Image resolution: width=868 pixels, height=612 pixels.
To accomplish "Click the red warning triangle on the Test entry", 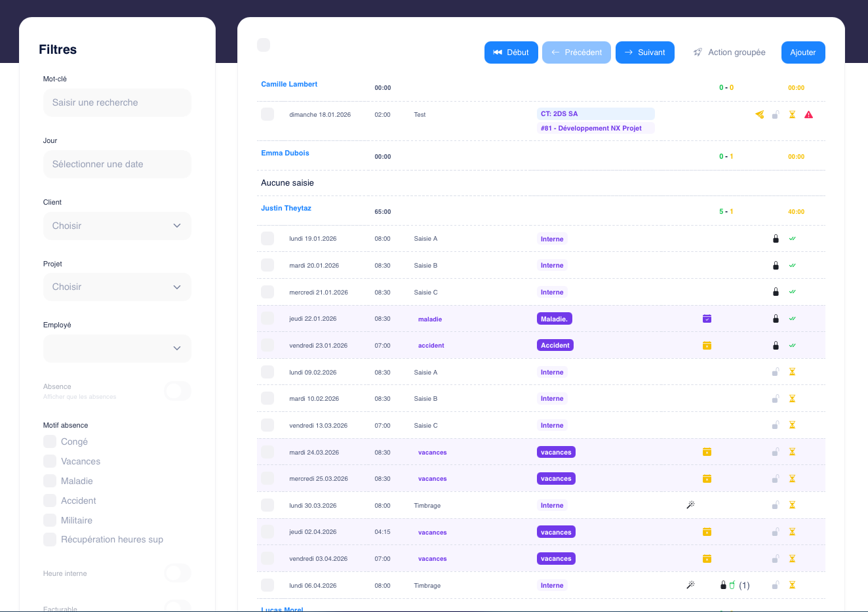I will pyautogui.click(x=808, y=115).
